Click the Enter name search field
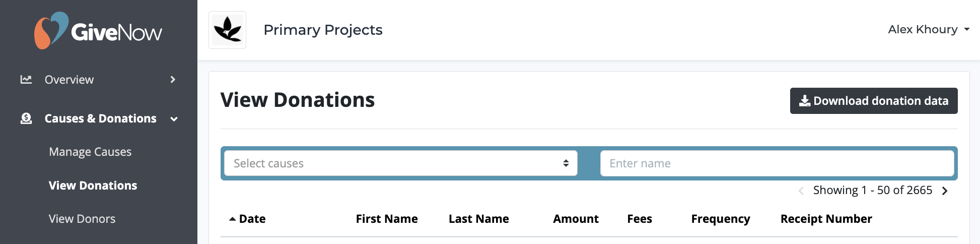 click(x=777, y=163)
